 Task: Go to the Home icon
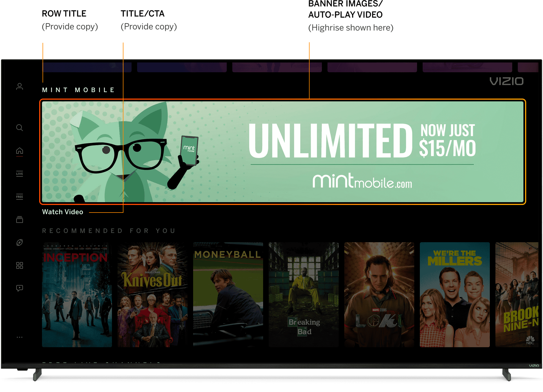click(x=20, y=151)
